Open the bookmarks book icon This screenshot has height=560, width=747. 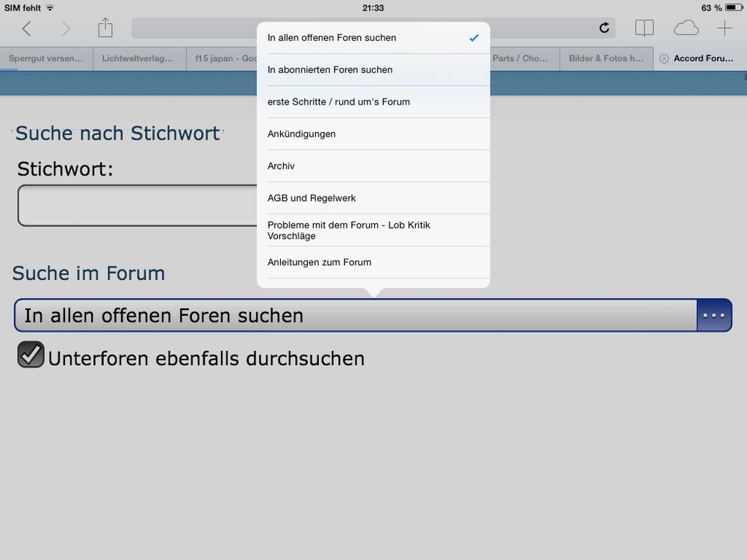(x=644, y=28)
